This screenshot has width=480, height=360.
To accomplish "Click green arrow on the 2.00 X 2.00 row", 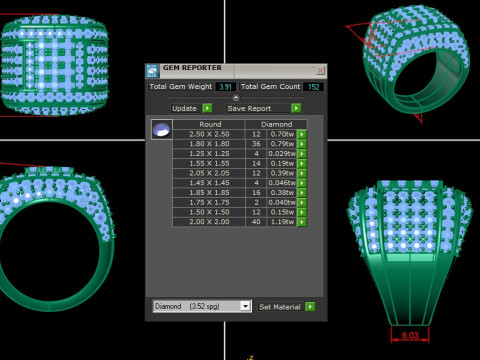I will [x=302, y=222].
